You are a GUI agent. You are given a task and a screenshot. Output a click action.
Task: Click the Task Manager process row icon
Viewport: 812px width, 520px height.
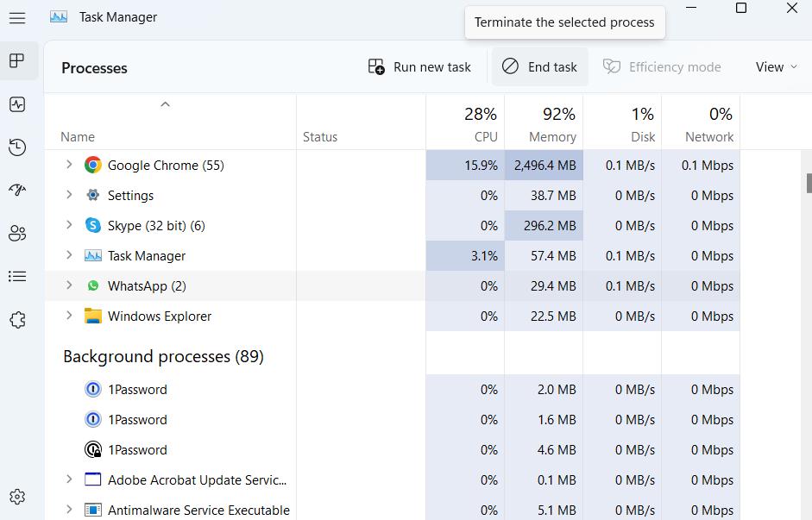[92, 255]
